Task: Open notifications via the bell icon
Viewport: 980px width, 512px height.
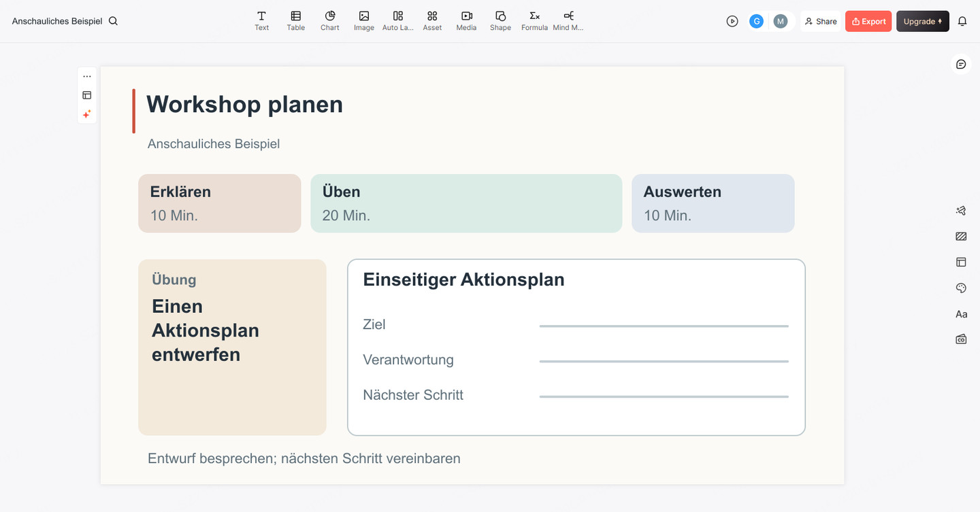Action: [x=962, y=21]
